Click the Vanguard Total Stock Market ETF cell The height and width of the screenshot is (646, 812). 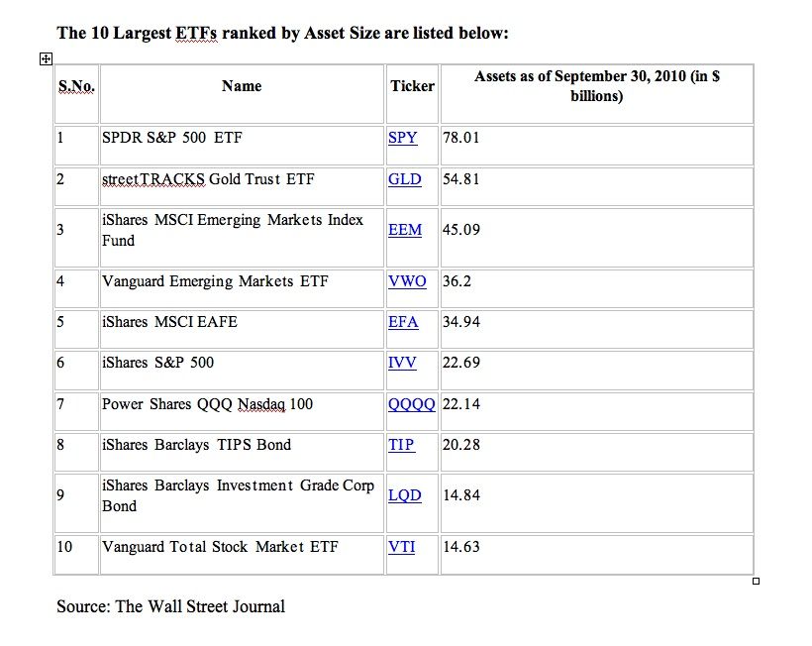coord(242,554)
